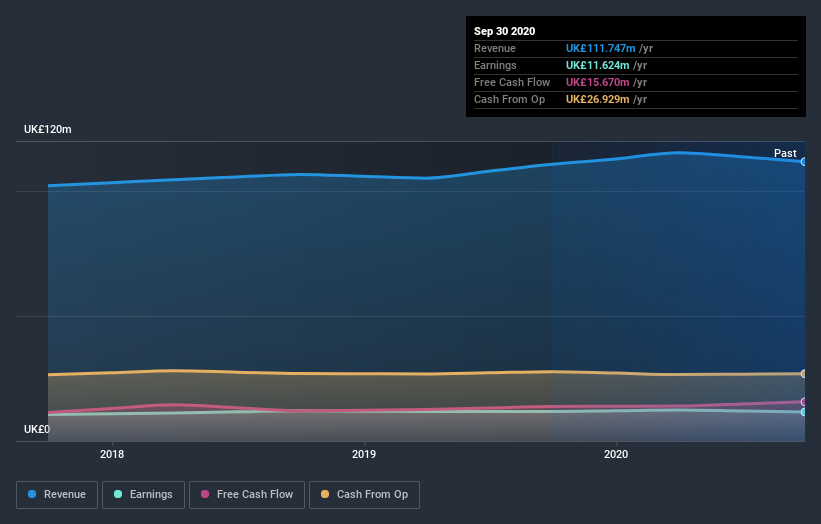Click the UK£0 axis label
This screenshot has height=524, width=821.
pyautogui.click(x=37, y=429)
